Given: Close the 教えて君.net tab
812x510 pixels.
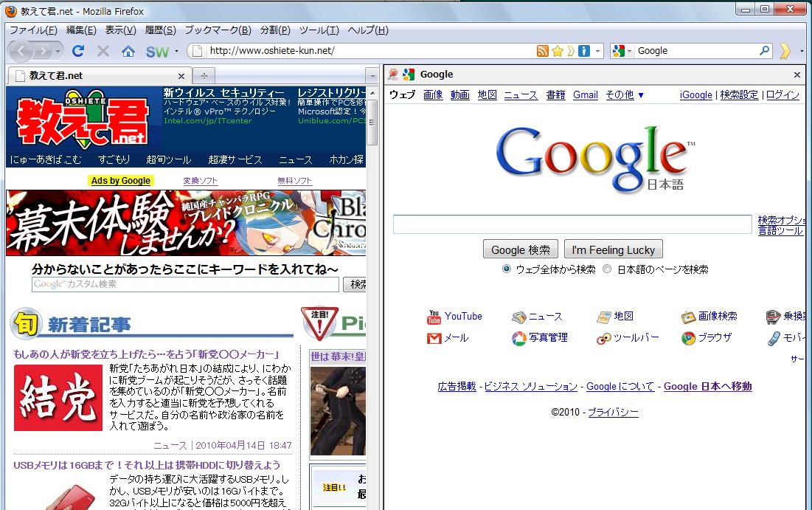Looking at the screenshot, I should (x=181, y=76).
